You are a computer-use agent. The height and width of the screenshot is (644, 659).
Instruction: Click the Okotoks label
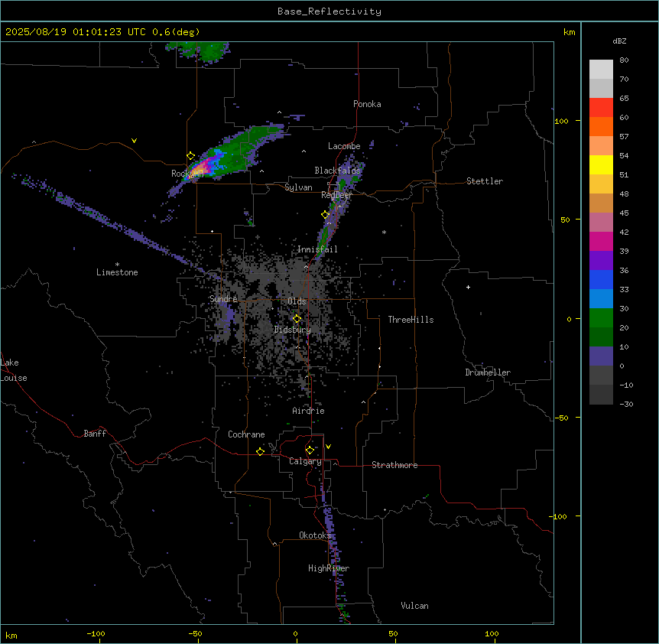point(315,535)
